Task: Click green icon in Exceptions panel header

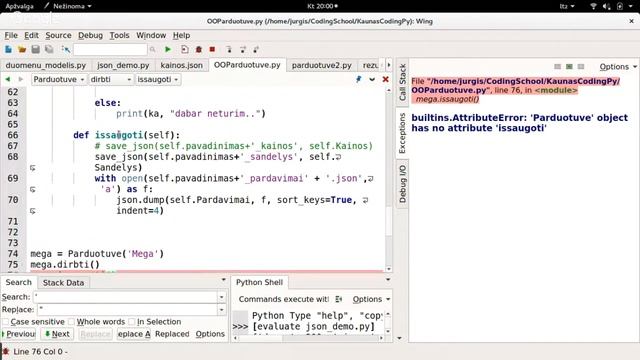Action: coord(569,67)
